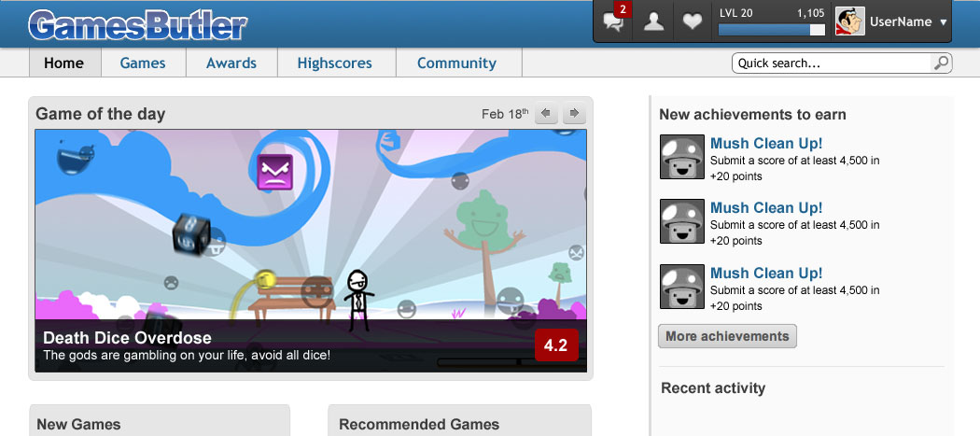Go to next game of the day
This screenshot has height=436, width=980.
[x=574, y=114]
